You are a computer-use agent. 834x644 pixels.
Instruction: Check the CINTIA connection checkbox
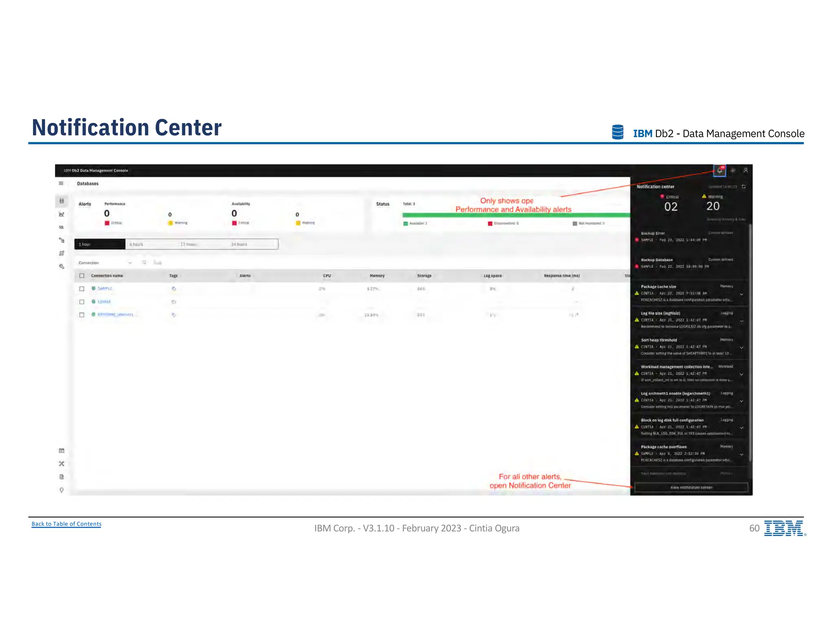[82, 302]
